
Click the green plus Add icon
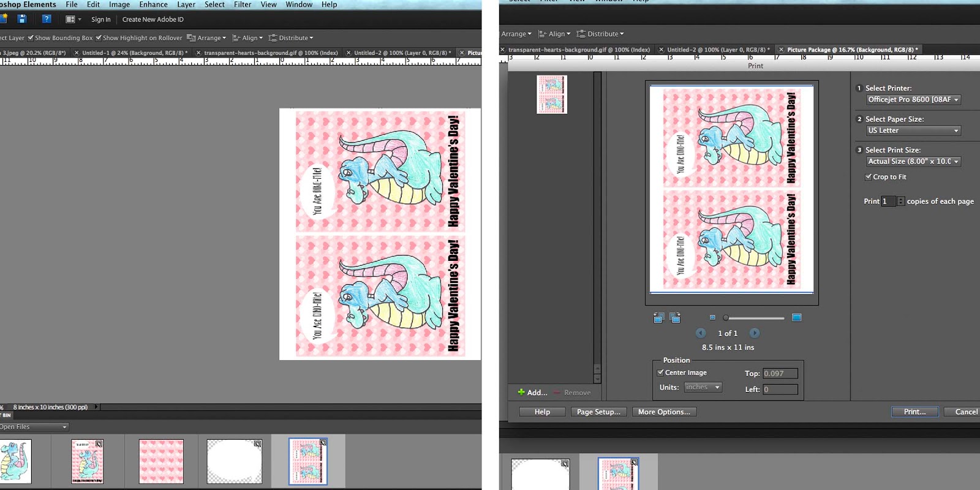coord(521,392)
